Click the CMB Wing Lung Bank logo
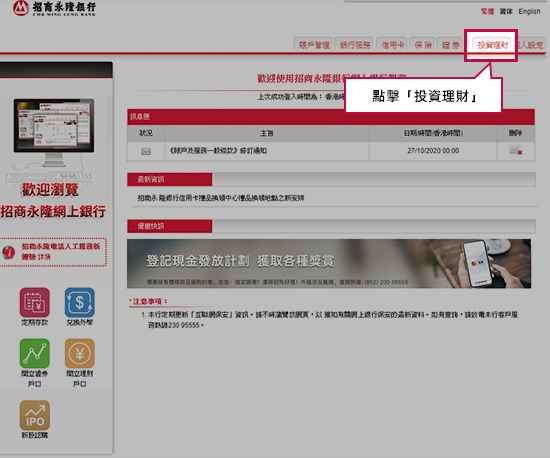 [x=54, y=8]
